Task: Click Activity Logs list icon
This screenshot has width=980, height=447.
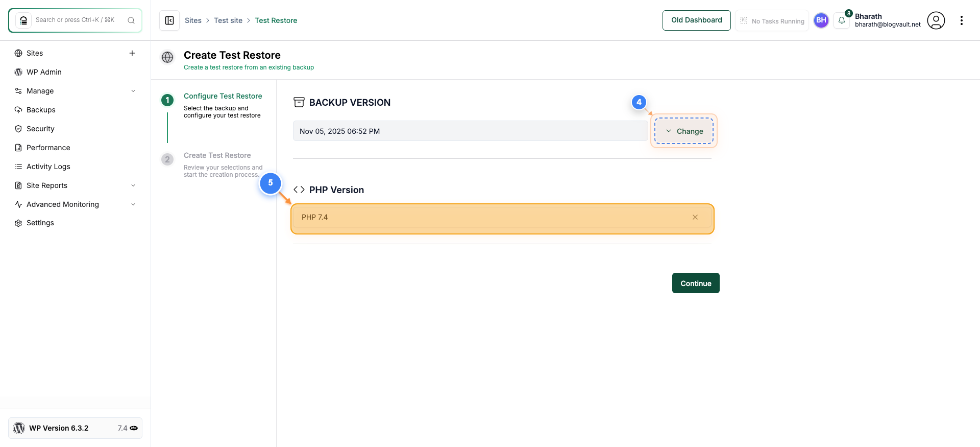Action: click(x=18, y=167)
